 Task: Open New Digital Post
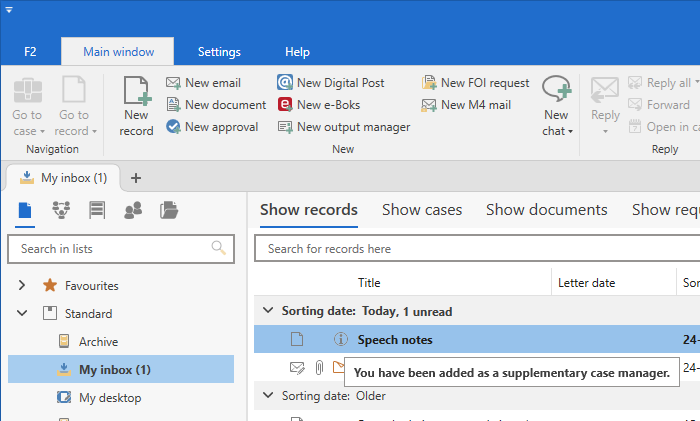click(x=331, y=83)
